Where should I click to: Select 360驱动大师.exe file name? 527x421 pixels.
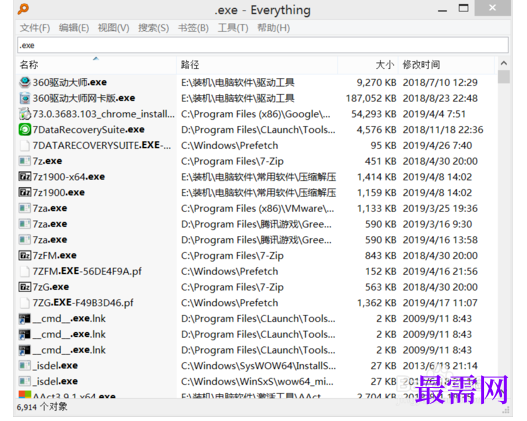click(70, 82)
